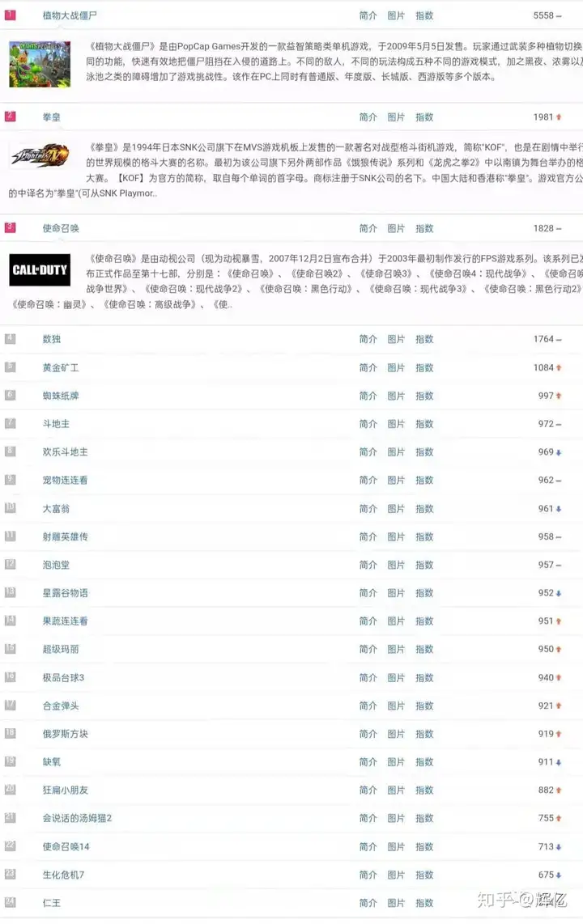The image size is (583, 924).
Task: Click the rank 5 badge beside 黄金矿工
Action: point(10,367)
